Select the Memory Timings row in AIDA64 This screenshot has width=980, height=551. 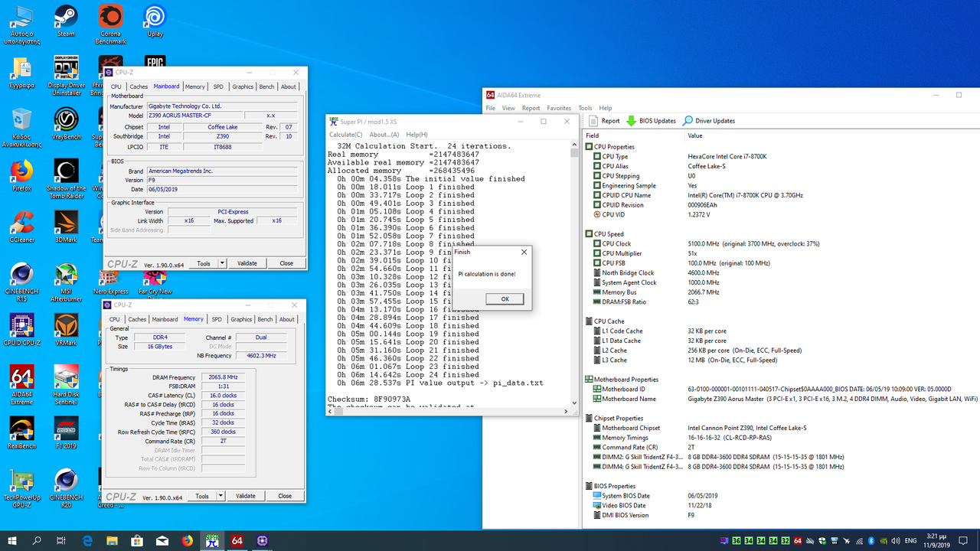781,438
